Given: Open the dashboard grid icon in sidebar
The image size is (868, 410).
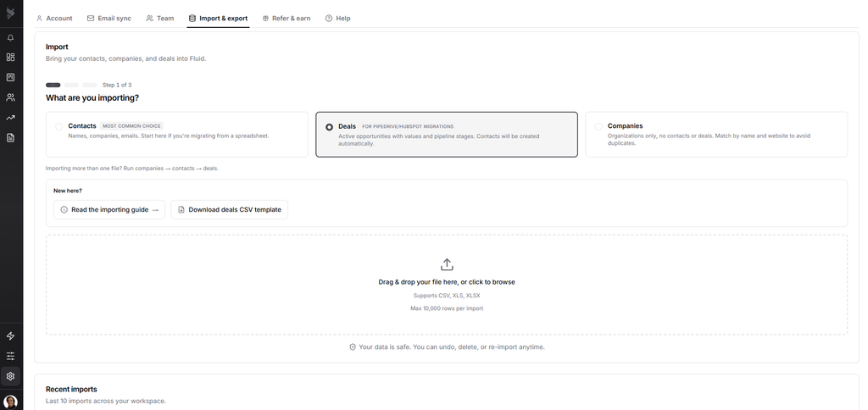Looking at the screenshot, I should pyautogui.click(x=10, y=58).
